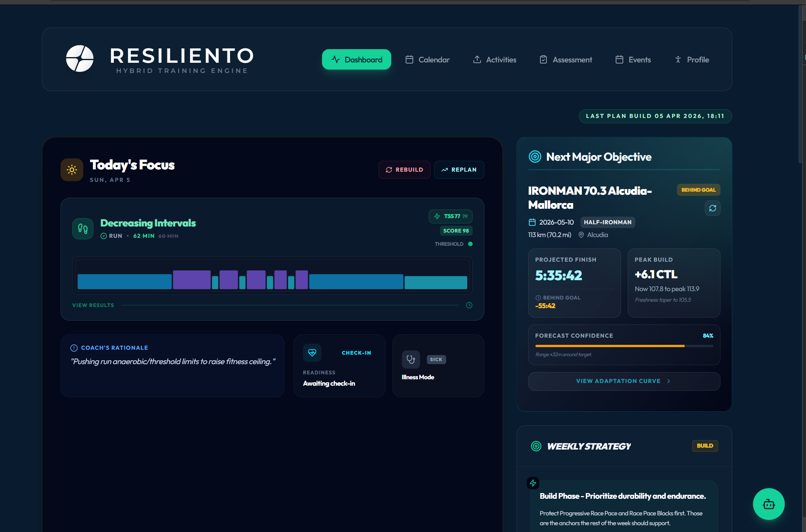
Task: Click the stethoscope Illness Mode icon
Action: 411,359
